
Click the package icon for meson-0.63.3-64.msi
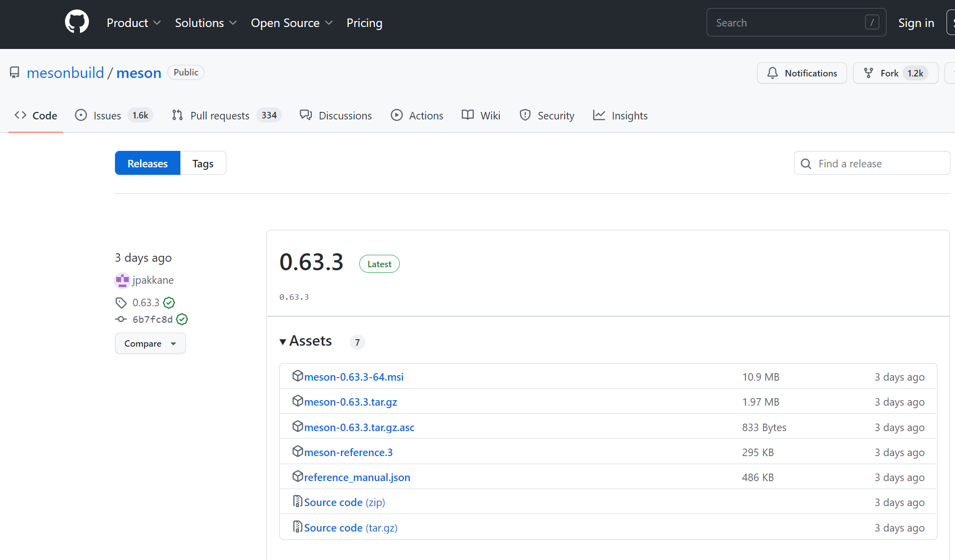(x=298, y=376)
